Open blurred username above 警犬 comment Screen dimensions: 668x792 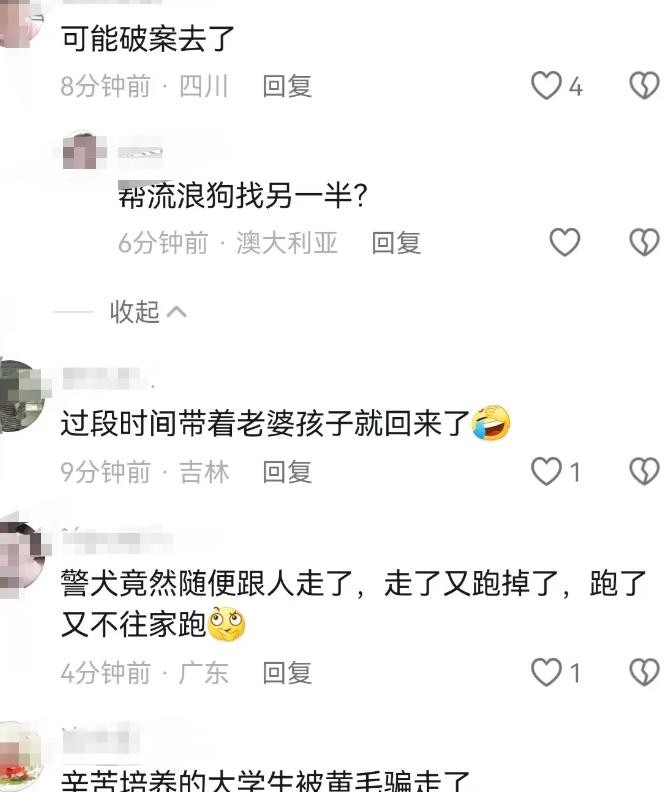pos(117,538)
